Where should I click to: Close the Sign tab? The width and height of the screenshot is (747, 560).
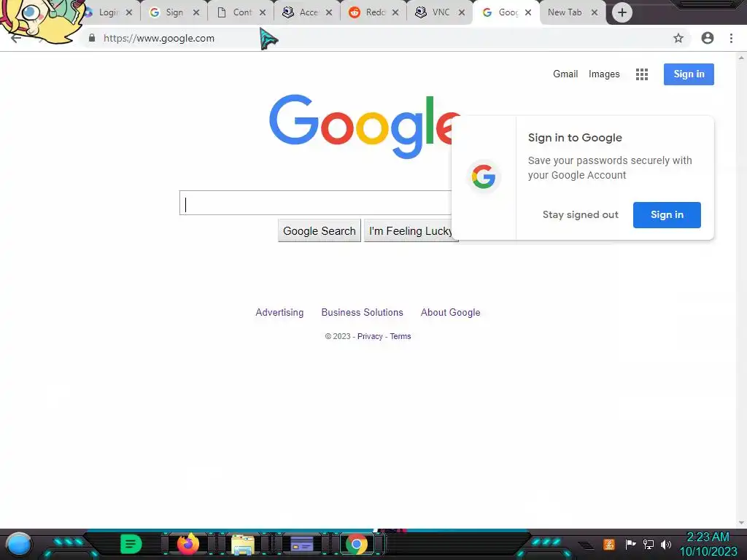pyautogui.click(x=196, y=13)
